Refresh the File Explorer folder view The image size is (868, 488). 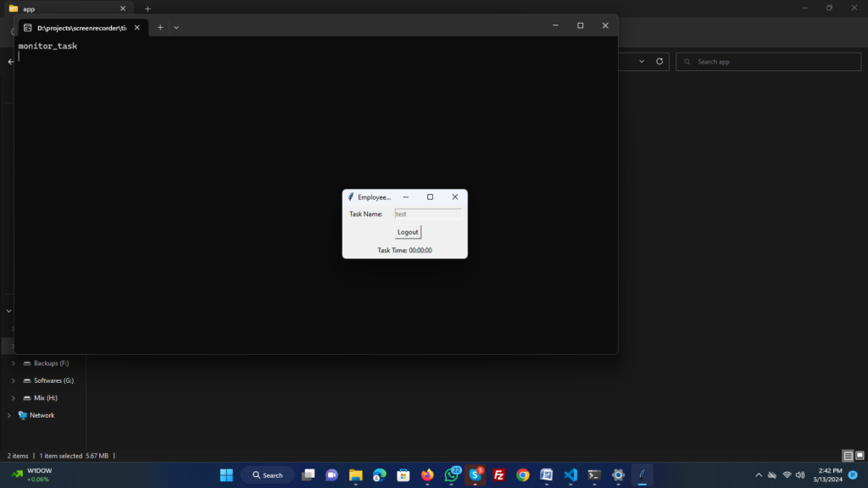pos(659,62)
